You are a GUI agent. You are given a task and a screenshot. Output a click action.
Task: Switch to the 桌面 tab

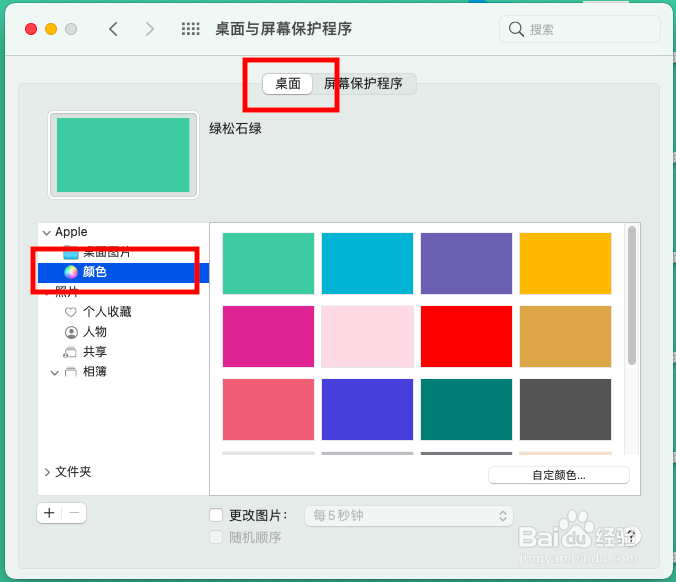pos(288,84)
